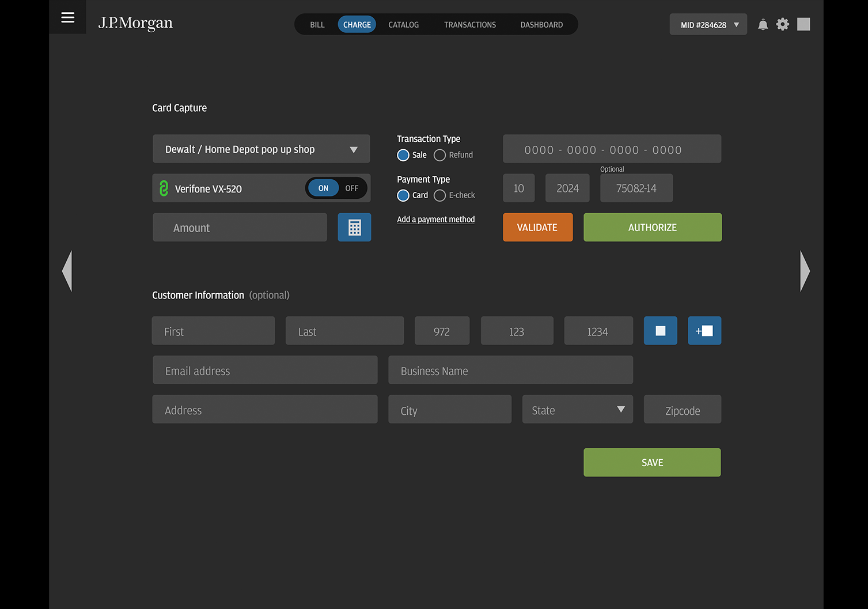Select E-check as the payment type
868x609 pixels.
coord(439,195)
